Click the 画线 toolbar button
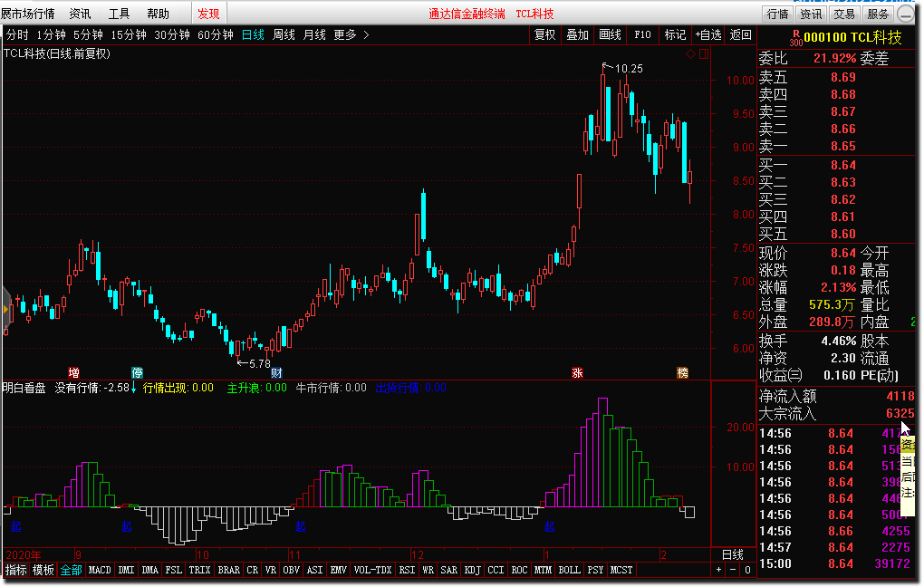This screenshot has height=587, width=924. click(x=610, y=34)
